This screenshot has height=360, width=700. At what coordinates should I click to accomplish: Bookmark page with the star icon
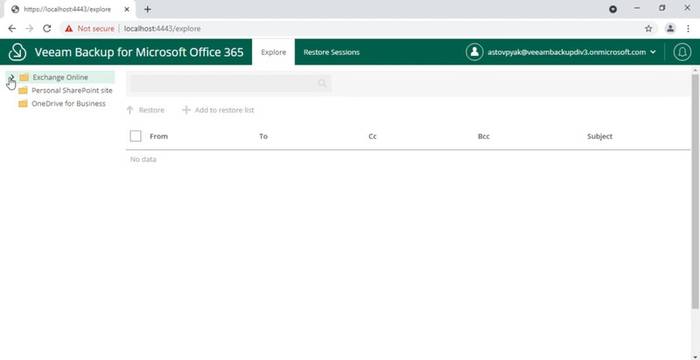649,29
